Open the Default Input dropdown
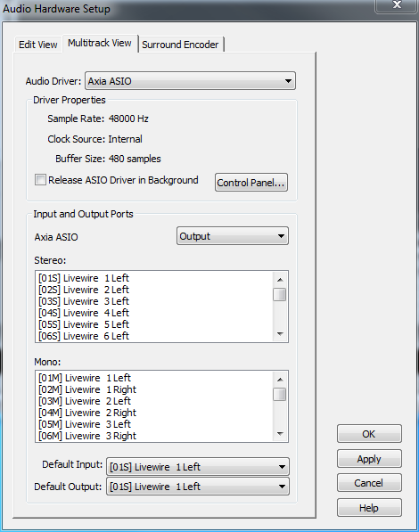This screenshot has height=532, width=419. pos(198,467)
